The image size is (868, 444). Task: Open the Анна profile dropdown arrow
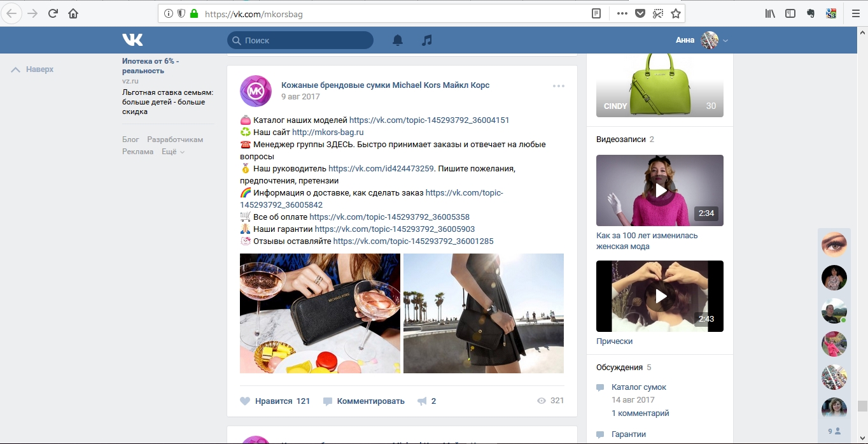(x=725, y=41)
